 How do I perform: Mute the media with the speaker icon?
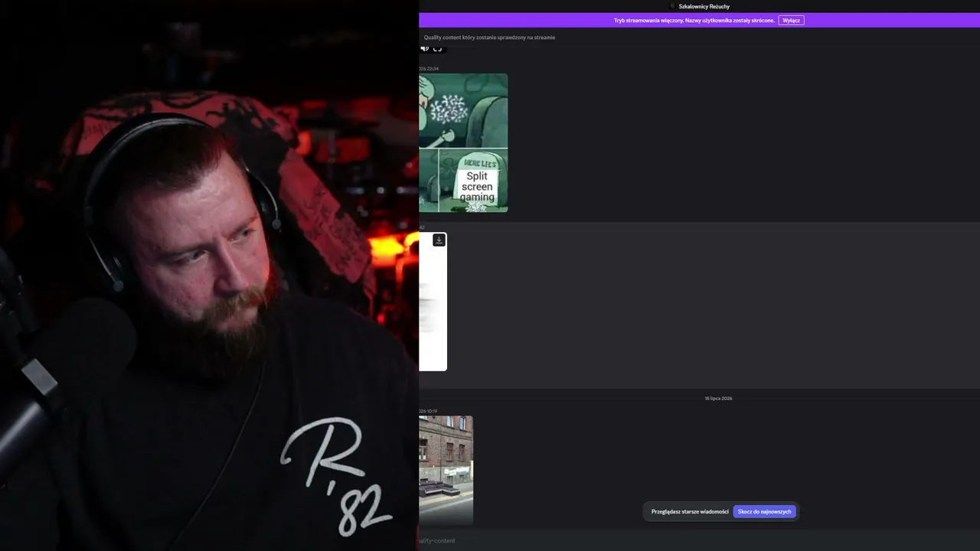(x=424, y=48)
